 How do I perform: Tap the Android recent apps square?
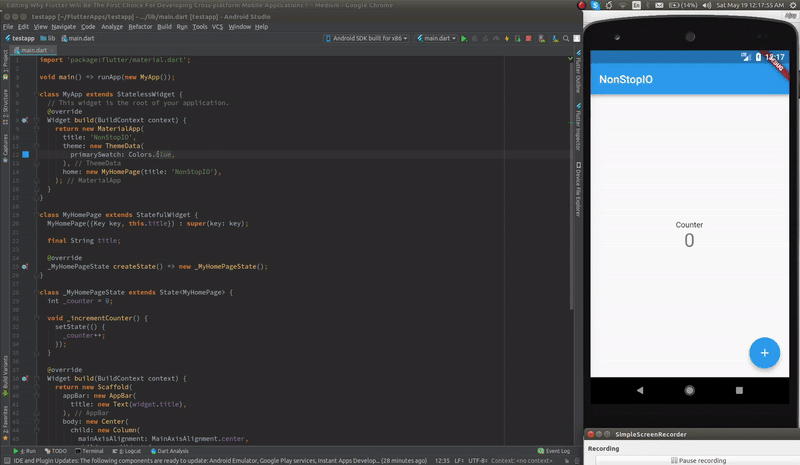[739, 390]
